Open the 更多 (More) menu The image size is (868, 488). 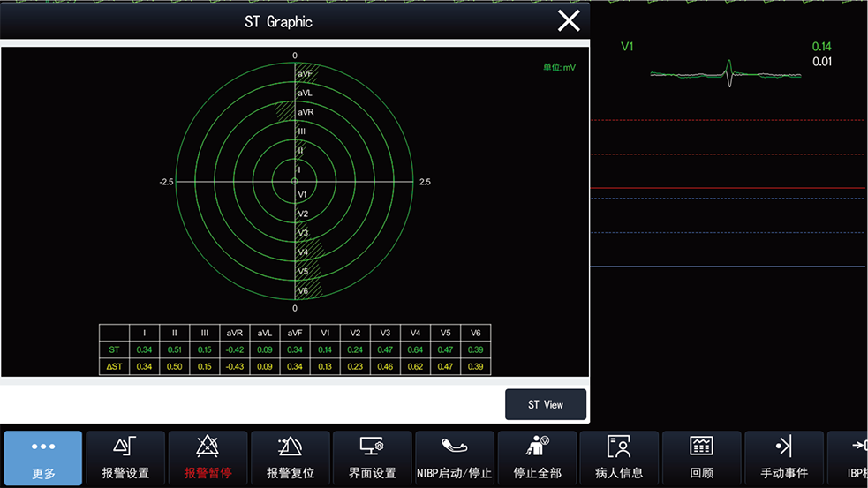(43, 458)
